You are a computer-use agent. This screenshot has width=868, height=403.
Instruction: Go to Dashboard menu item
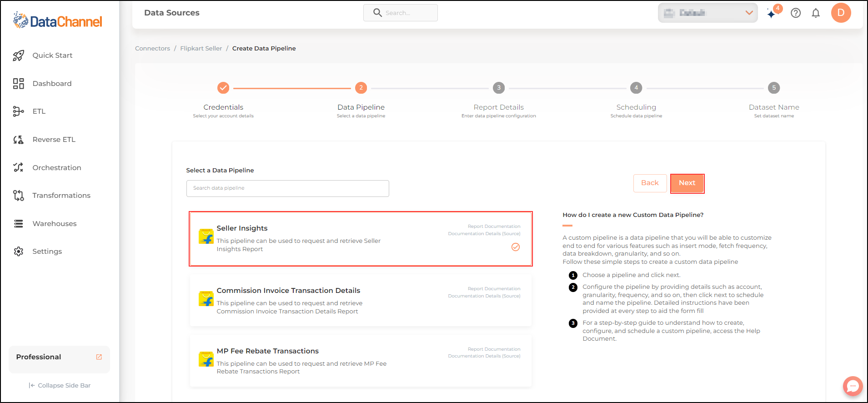click(x=52, y=84)
